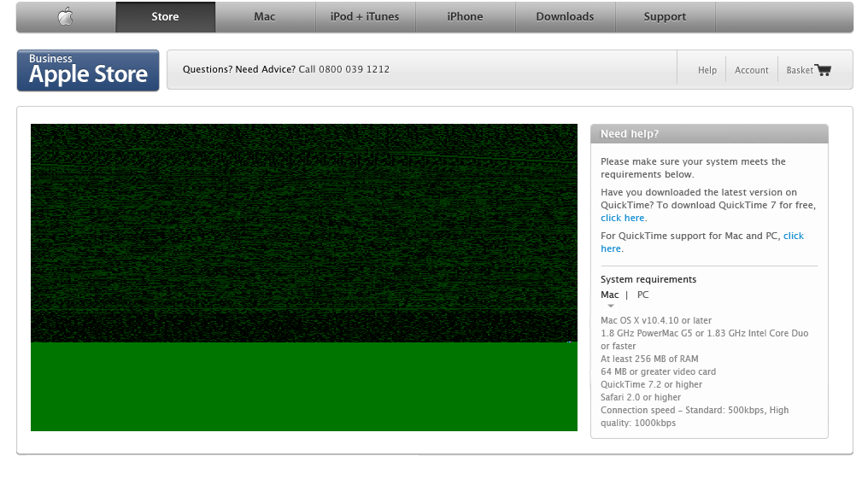868x485 pixels.
Task: Go to Account page
Action: pos(751,70)
